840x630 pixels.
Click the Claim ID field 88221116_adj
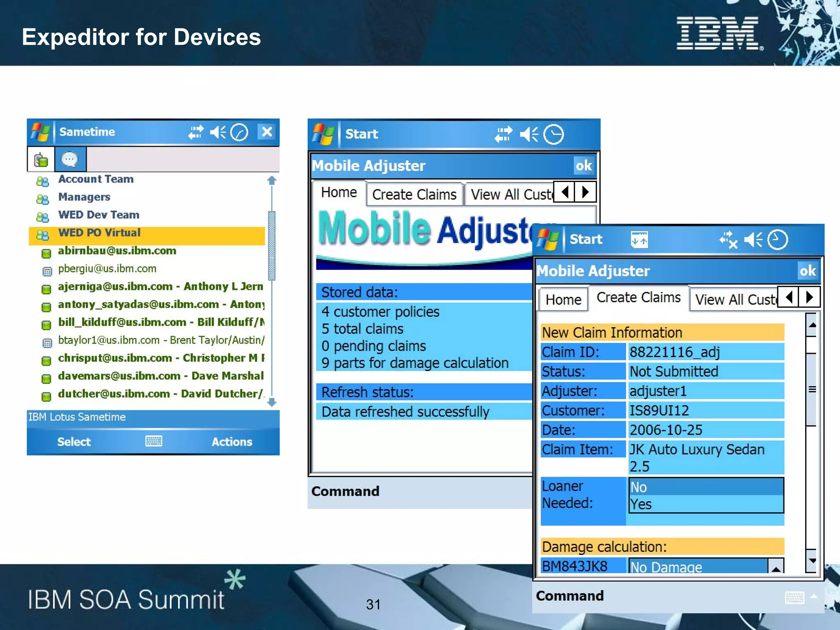706,352
